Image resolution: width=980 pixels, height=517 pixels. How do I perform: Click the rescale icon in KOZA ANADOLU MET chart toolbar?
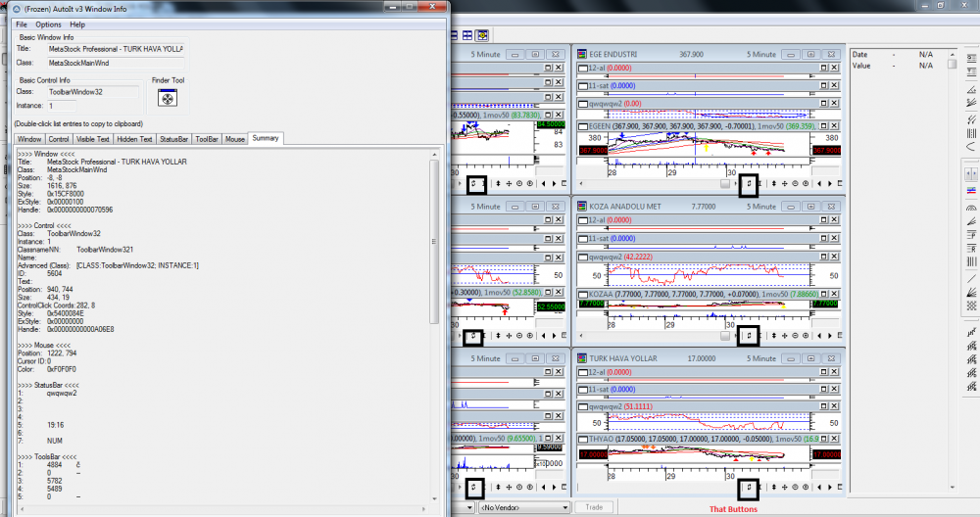coord(749,335)
